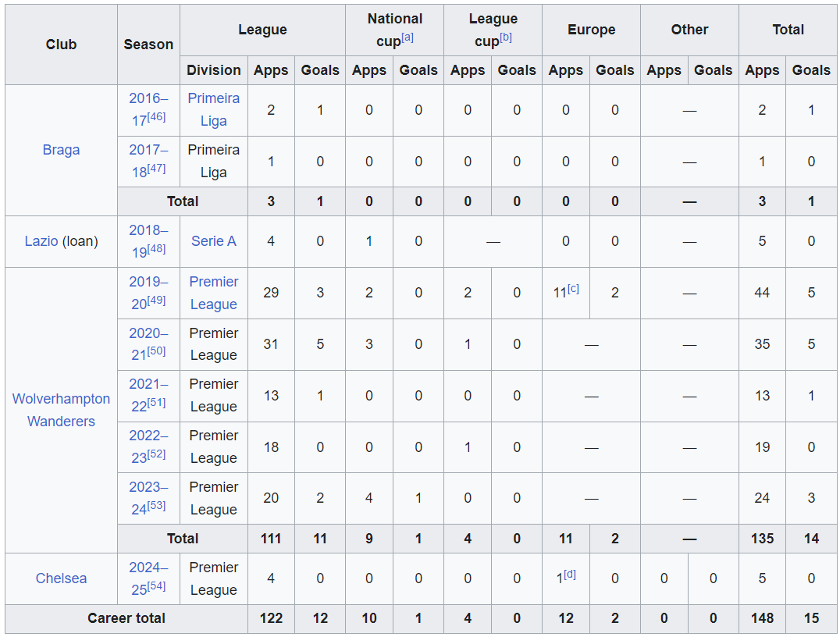
Task: Open the Serie A division link
Action: point(213,241)
